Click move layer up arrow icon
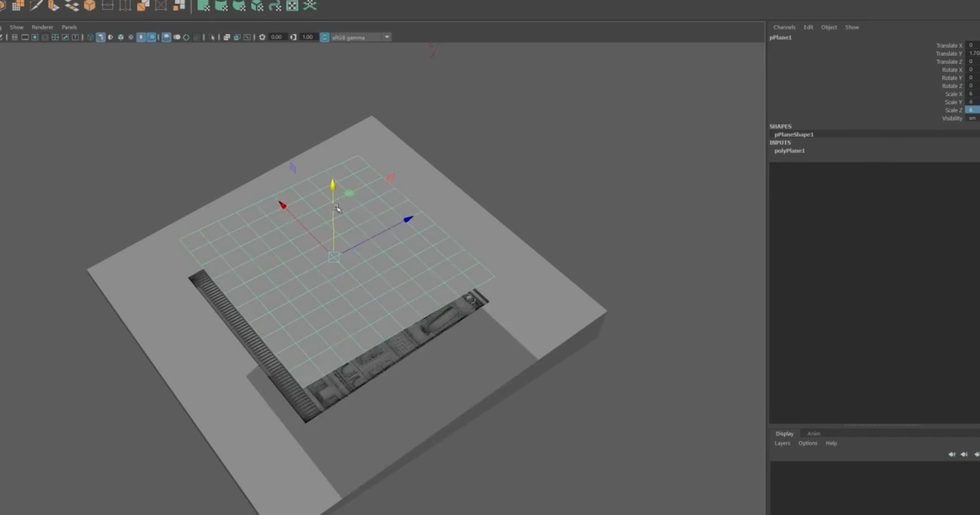The image size is (980, 515). 952,454
